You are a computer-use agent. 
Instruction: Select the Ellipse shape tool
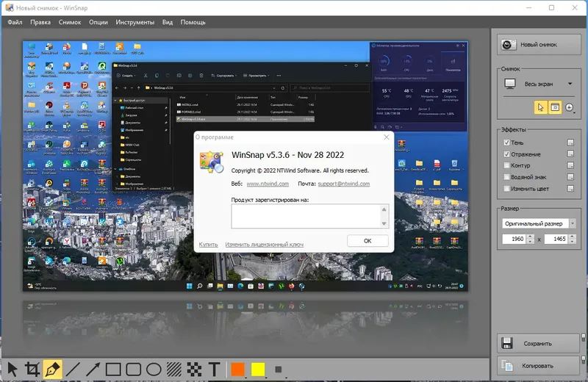(154, 370)
